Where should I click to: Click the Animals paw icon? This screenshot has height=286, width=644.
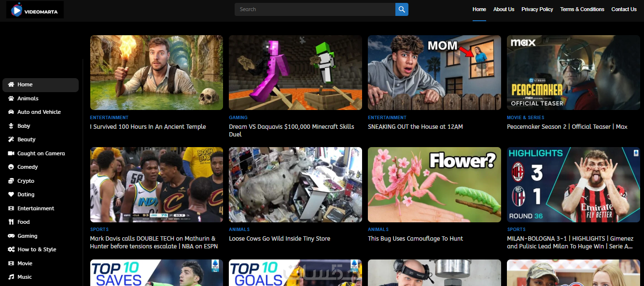pyautogui.click(x=11, y=98)
